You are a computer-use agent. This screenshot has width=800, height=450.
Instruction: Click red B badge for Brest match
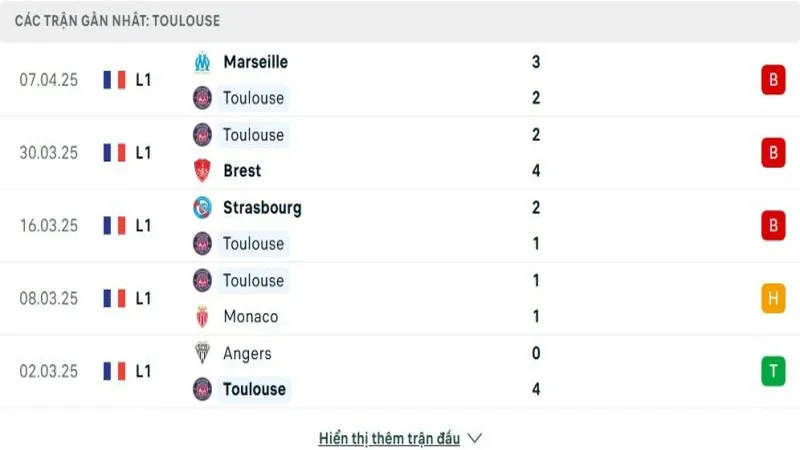(773, 153)
